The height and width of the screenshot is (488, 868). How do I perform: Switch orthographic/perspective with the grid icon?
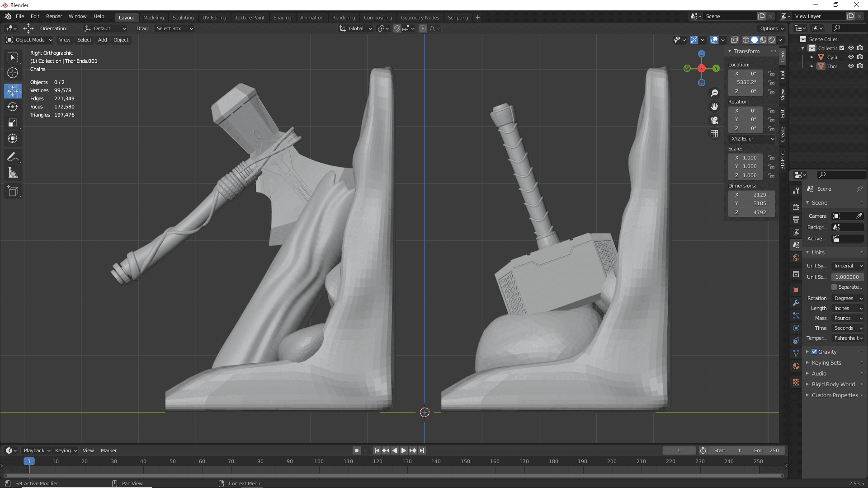coord(714,134)
